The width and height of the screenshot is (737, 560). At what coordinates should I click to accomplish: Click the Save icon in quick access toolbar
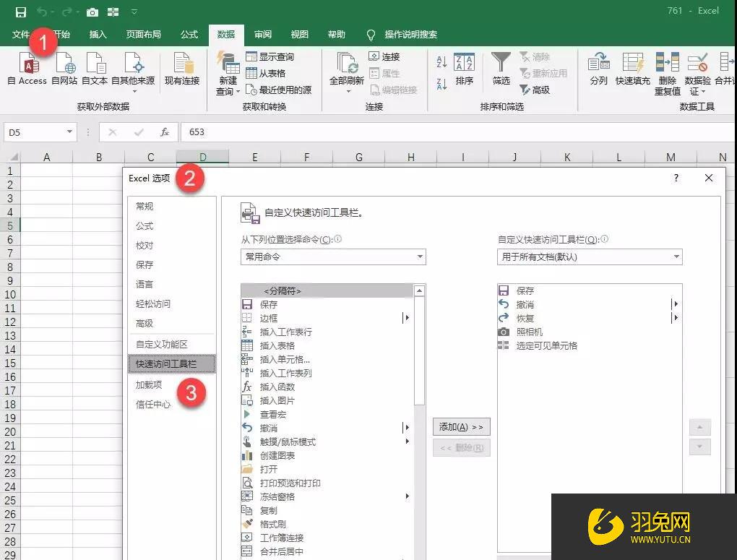click(x=21, y=12)
